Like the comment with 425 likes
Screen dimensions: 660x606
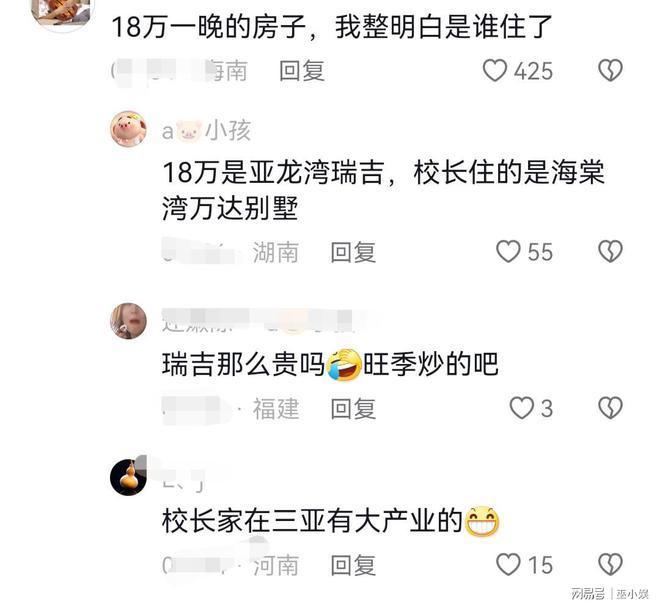[x=495, y=70]
